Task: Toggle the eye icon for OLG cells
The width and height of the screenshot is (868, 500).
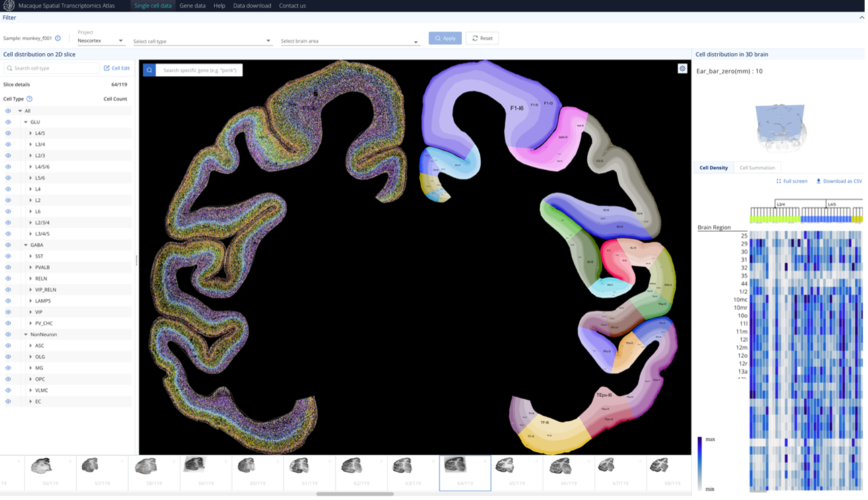Action: tap(8, 356)
